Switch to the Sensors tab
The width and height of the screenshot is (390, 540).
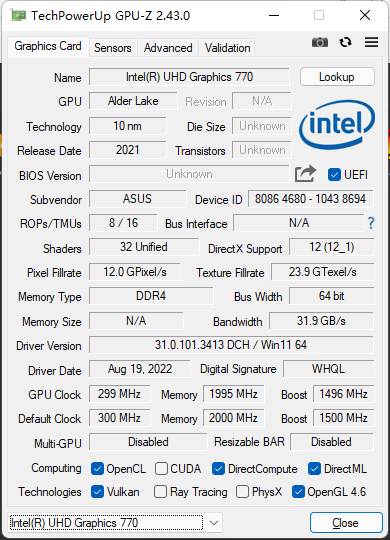click(113, 48)
